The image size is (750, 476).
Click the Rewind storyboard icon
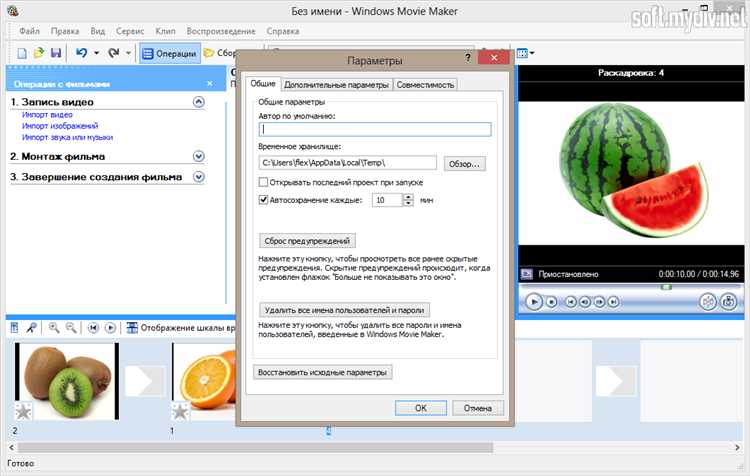point(93,328)
